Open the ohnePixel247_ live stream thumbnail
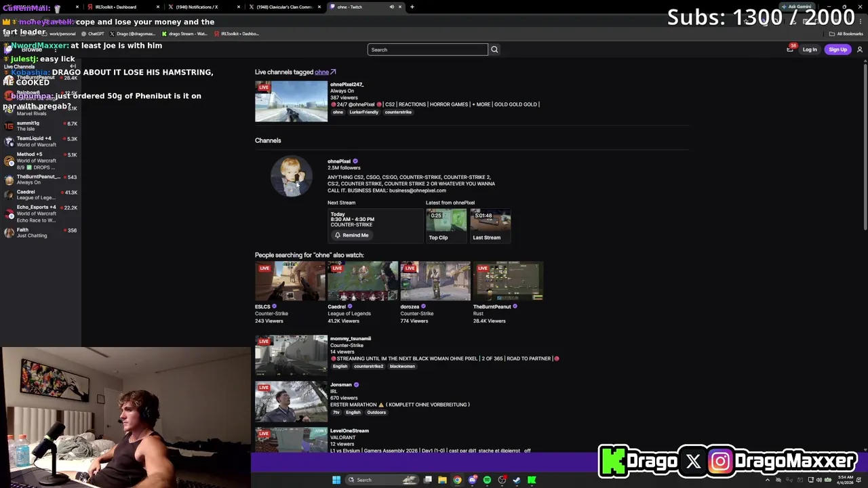 tap(291, 102)
